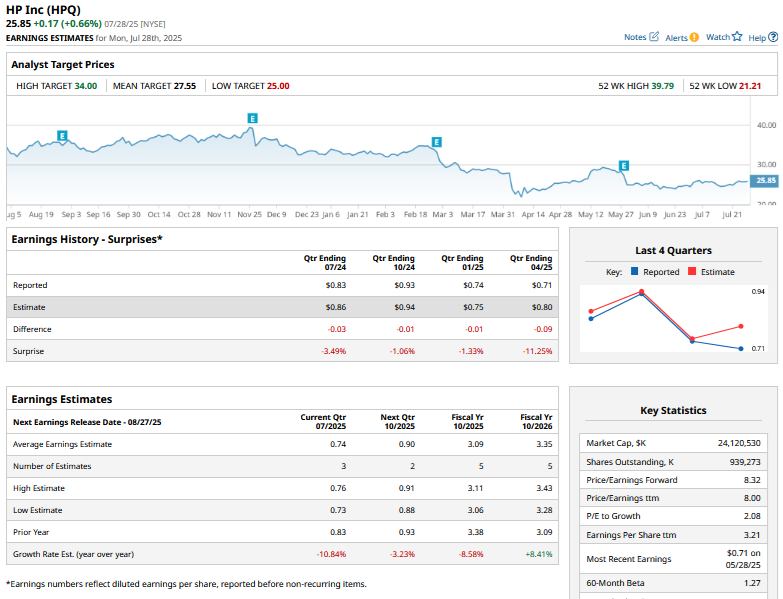This screenshot has width=783, height=599.
Task: Click the Notes link
Action: (x=635, y=37)
